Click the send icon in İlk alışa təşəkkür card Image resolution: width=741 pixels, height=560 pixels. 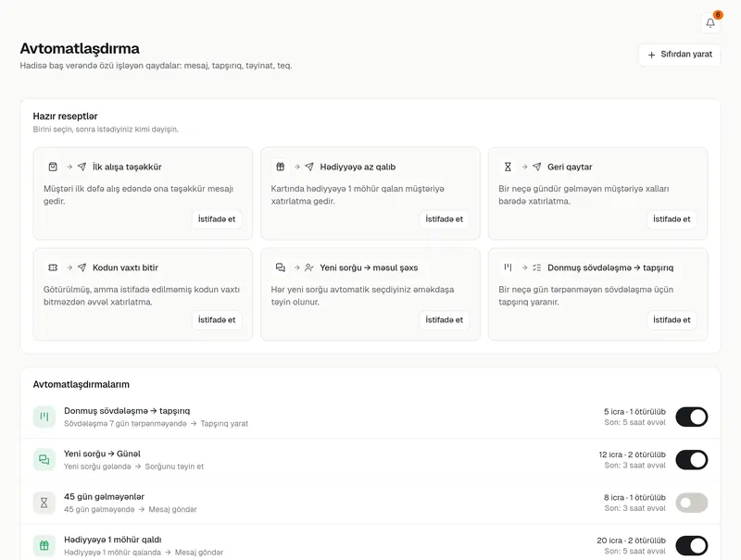(x=82, y=167)
